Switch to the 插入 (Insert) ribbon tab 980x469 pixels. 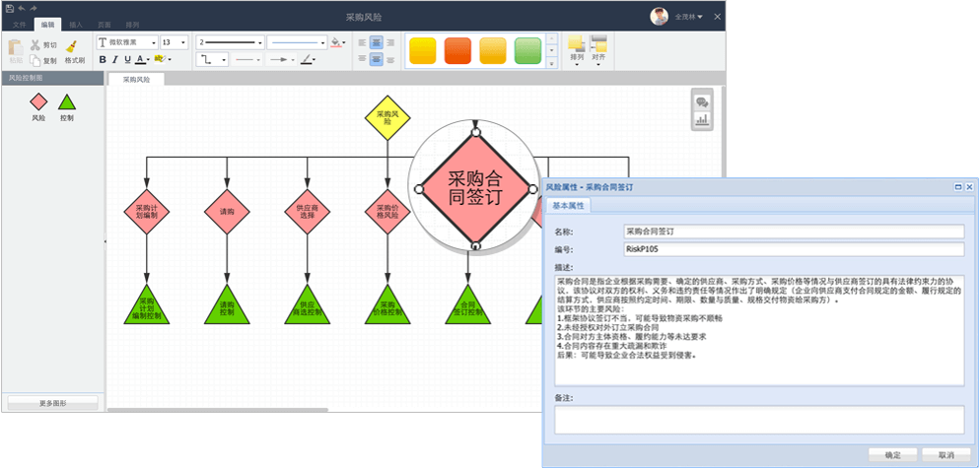point(76,23)
